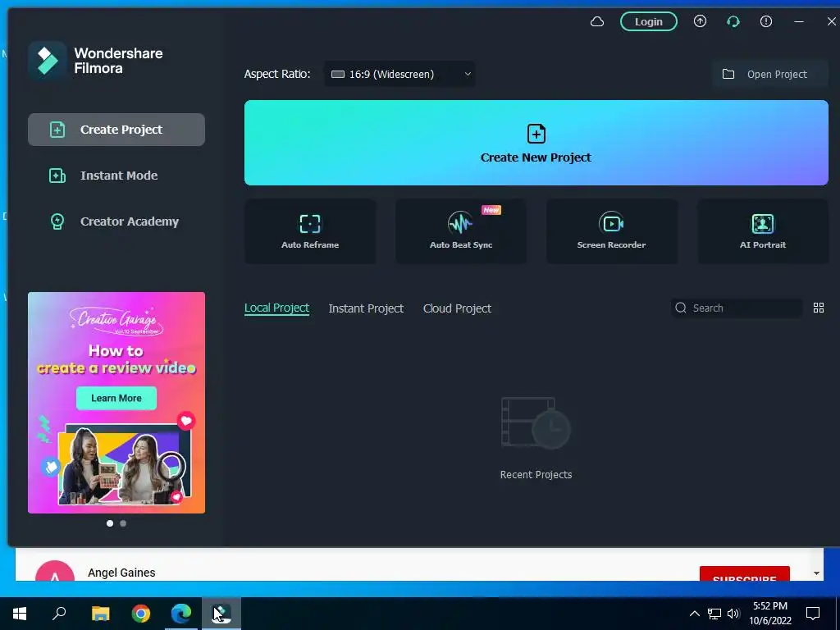840x630 pixels.
Task: Switch to the Cloud Project tab
Action: (457, 308)
